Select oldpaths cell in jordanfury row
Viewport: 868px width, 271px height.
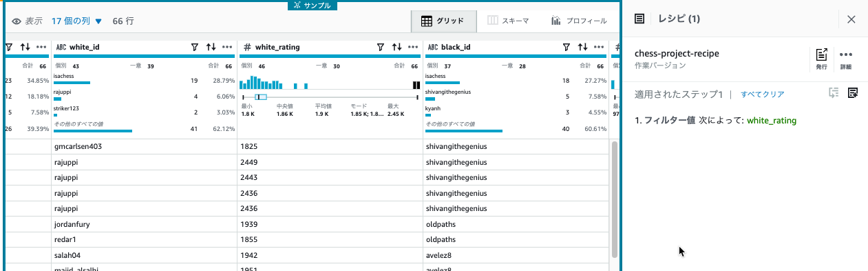[516, 224]
